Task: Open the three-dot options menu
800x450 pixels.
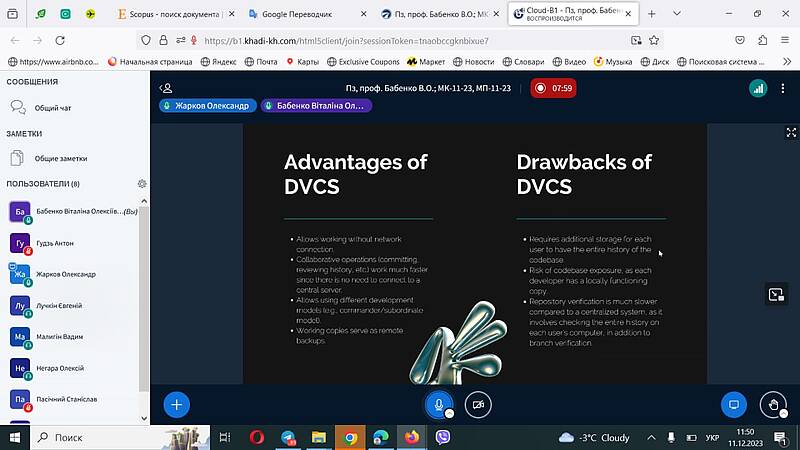Action: click(x=790, y=88)
